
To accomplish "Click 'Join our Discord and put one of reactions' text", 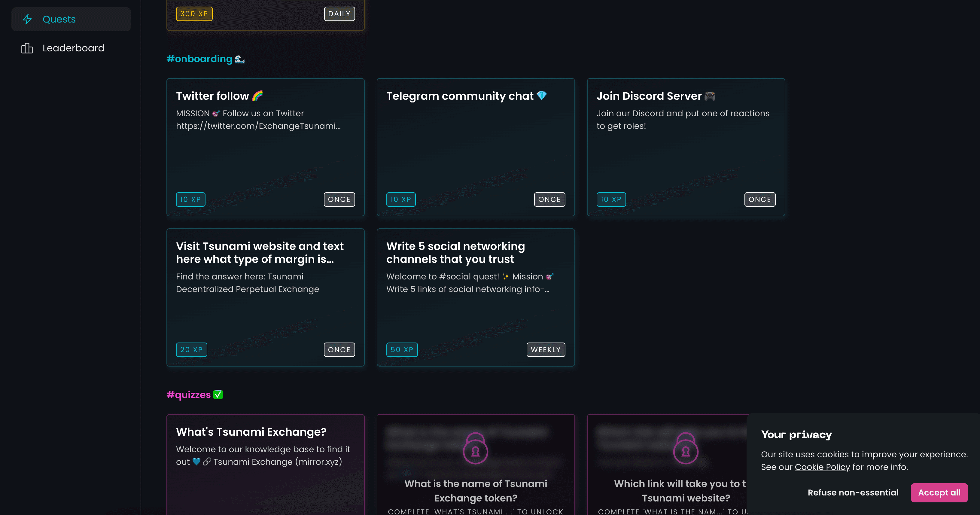I will [683, 113].
